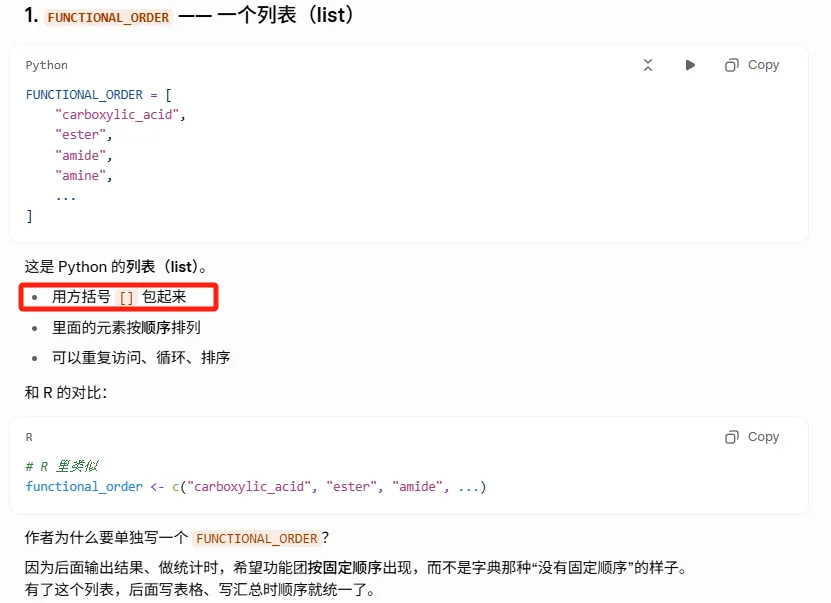Click the Copy label in R block

763,437
